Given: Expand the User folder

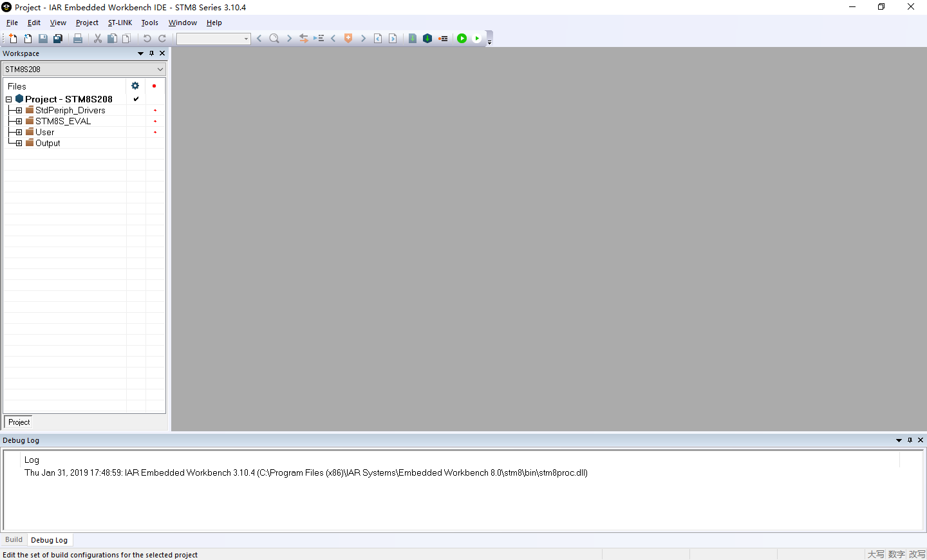Looking at the screenshot, I should tap(19, 132).
